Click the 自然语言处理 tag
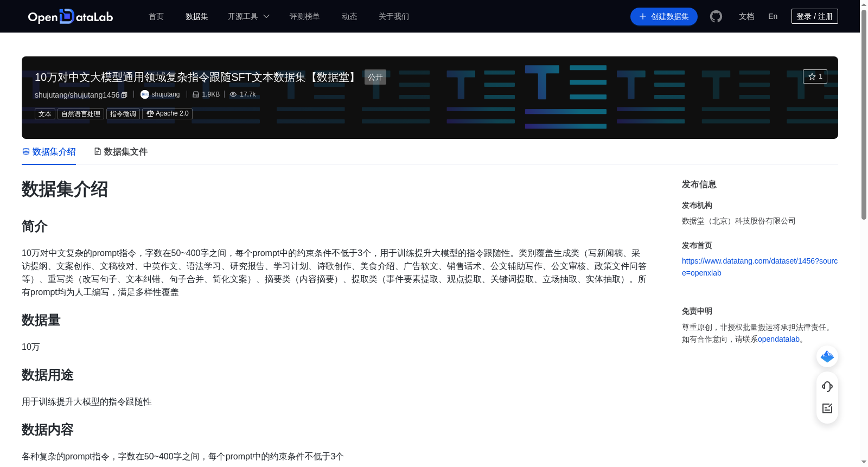Screen dimensions: 868x467 pyautogui.click(x=81, y=114)
